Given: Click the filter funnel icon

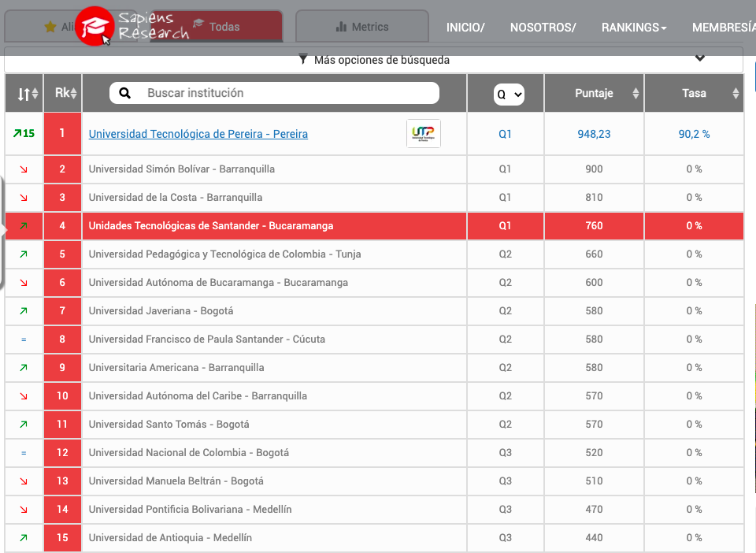Looking at the screenshot, I should (302, 59).
